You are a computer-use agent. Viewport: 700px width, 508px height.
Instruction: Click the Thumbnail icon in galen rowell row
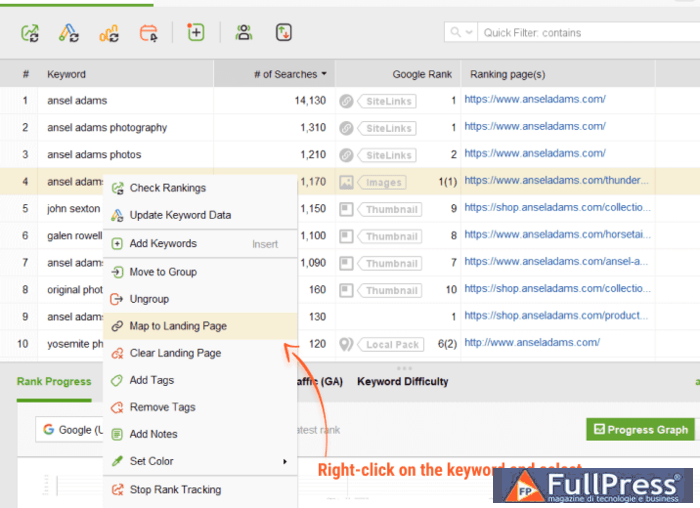(346, 236)
